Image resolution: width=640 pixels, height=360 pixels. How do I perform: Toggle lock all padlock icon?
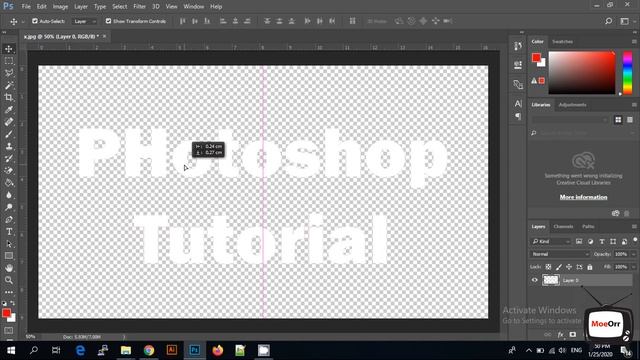click(x=590, y=267)
